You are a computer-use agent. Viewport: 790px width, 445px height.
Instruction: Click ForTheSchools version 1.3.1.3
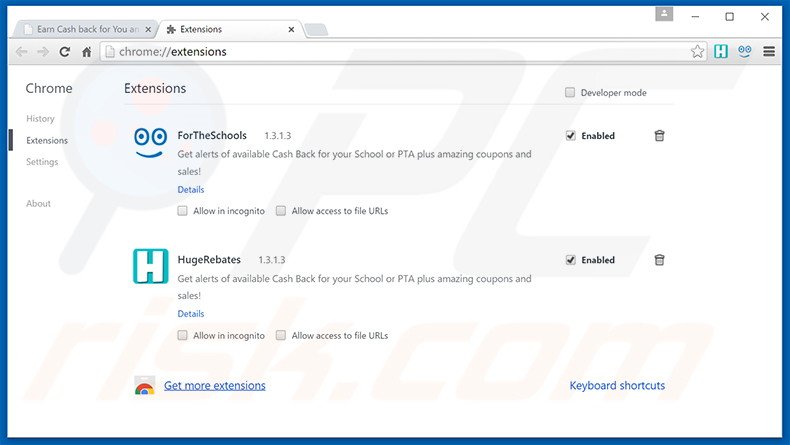pyautogui.click(x=278, y=136)
